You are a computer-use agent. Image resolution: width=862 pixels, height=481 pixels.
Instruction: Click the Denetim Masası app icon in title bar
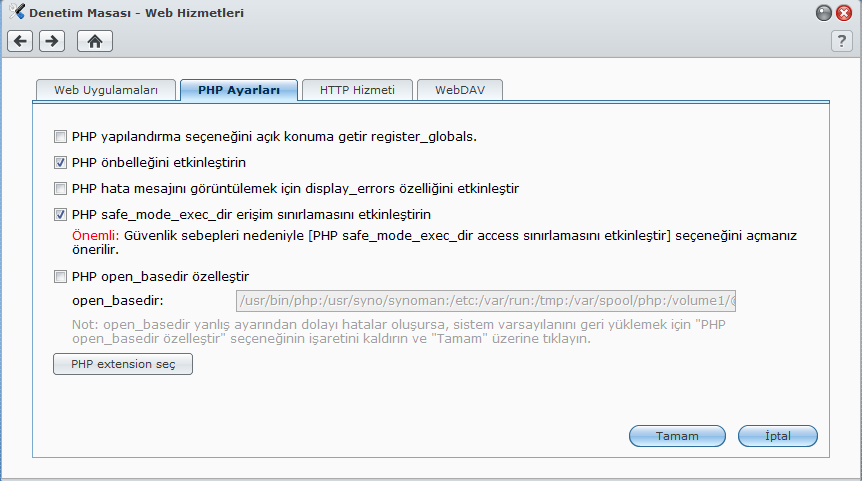15,13
